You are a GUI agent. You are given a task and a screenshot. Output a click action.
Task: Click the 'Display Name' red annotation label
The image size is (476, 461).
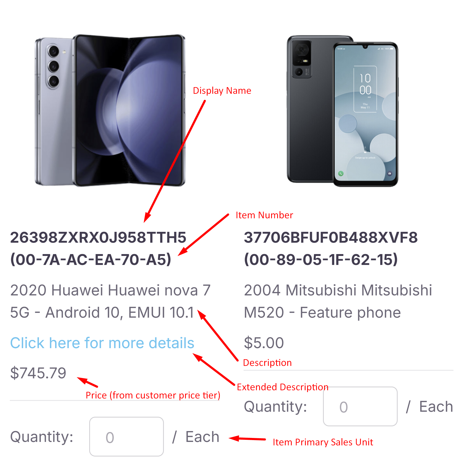pos(222,91)
